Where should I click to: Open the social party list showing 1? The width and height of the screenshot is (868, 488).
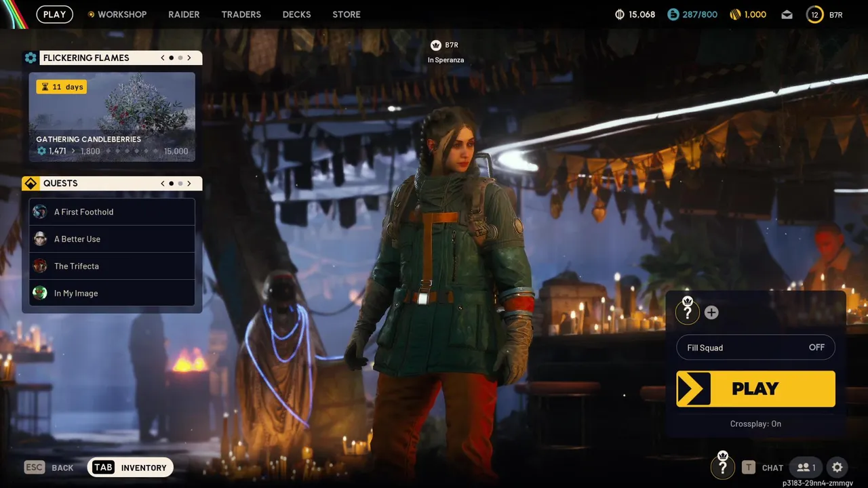pos(806,467)
